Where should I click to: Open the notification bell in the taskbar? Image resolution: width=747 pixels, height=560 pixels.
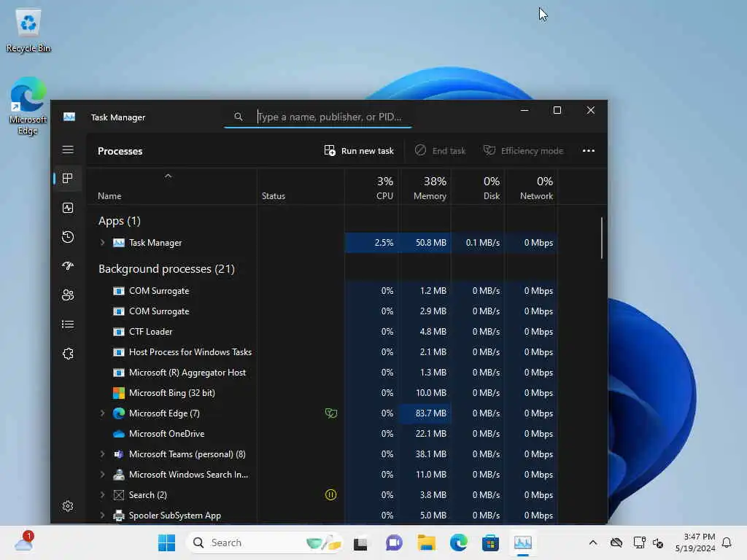(727, 542)
